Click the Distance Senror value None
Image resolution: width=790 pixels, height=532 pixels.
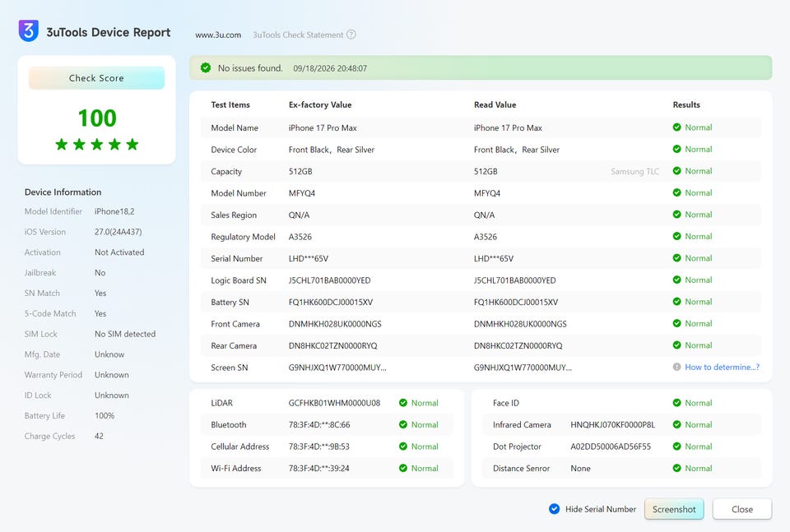point(580,468)
